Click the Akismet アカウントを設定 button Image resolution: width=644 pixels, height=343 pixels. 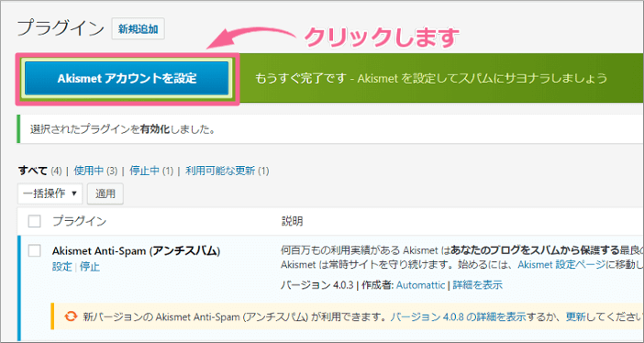[127, 79]
